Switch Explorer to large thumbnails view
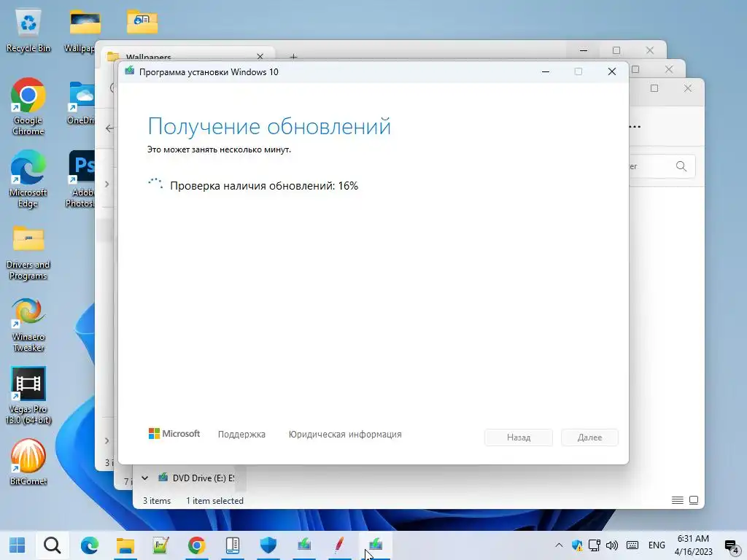 [x=694, y=500]
